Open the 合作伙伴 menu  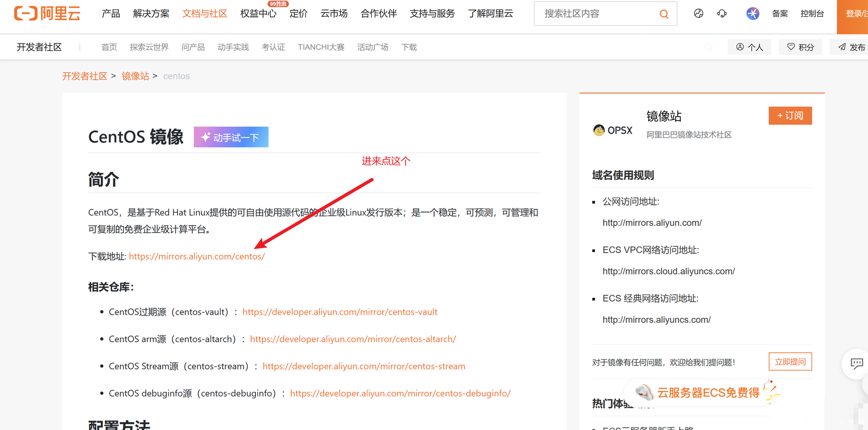click(x=379, y=14)
